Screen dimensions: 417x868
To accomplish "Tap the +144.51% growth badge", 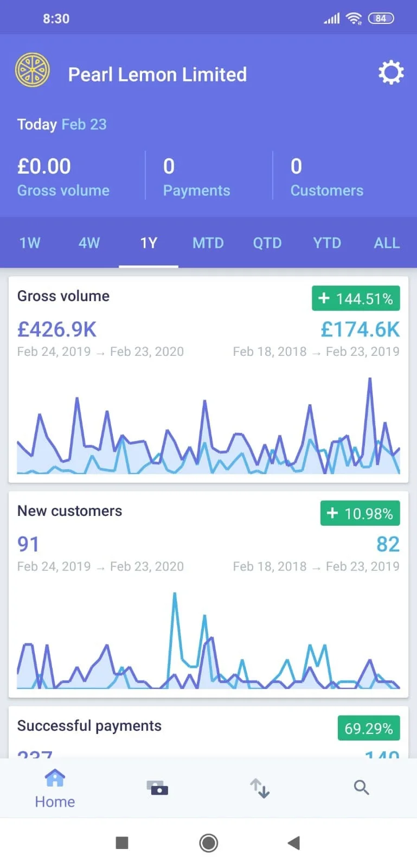I will tap(356, 298).
